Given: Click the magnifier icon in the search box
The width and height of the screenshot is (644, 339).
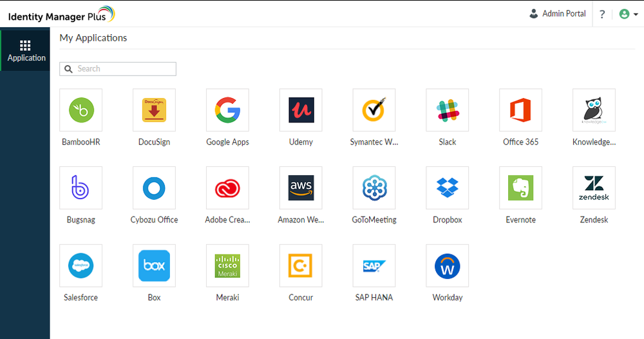Looking at the screenshot, I should [x=69, y=69].
